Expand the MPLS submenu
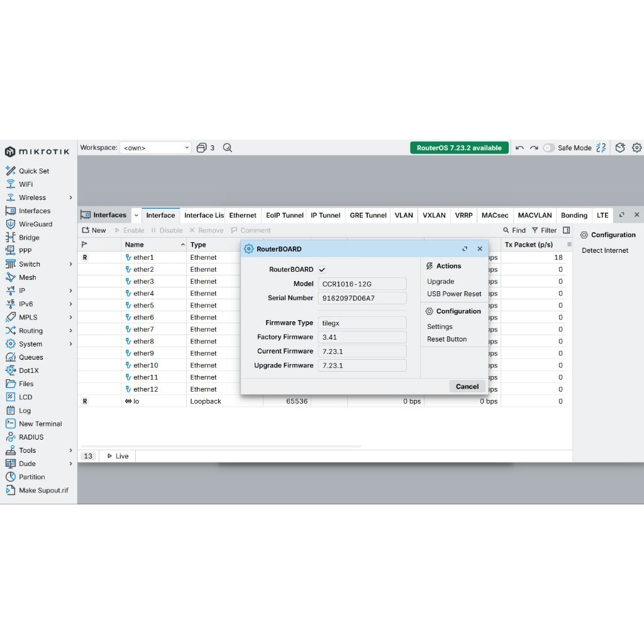The height and width of the screenshot is (644, 644). coord(70,317)
